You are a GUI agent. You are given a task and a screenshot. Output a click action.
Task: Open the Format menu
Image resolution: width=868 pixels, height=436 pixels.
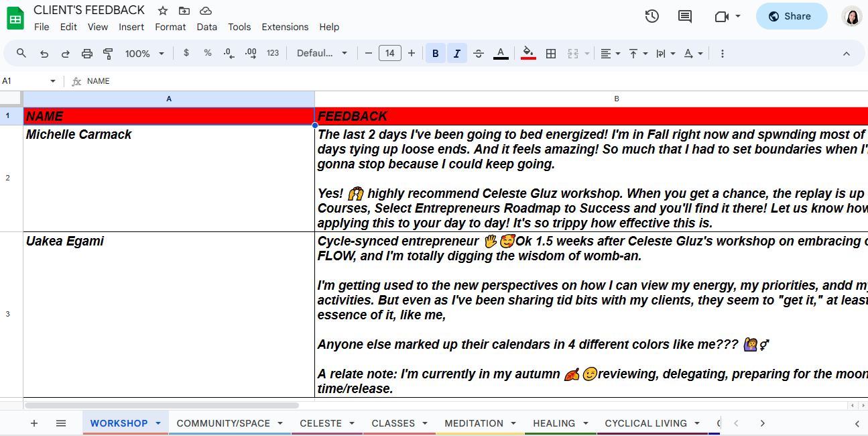[x=170, y=27]
